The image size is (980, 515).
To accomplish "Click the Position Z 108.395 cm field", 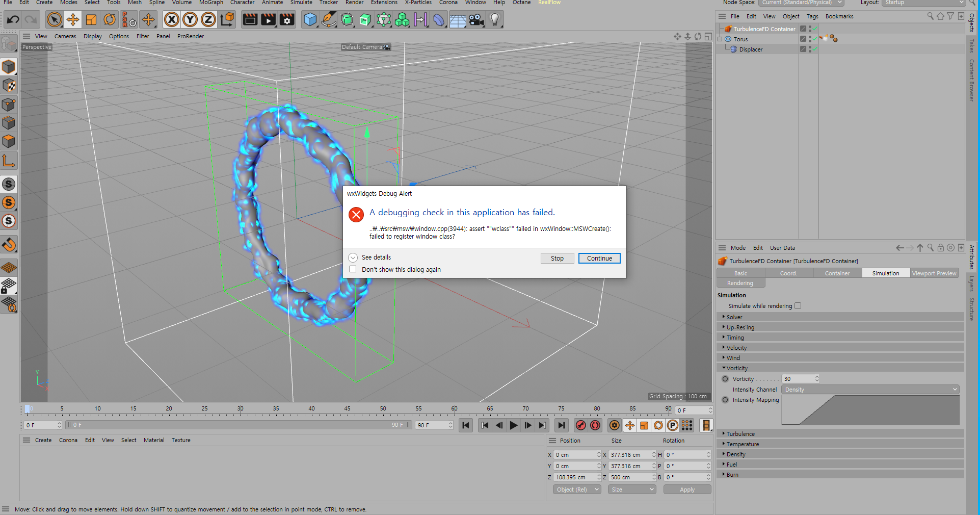I will click(x=577, y=477).
